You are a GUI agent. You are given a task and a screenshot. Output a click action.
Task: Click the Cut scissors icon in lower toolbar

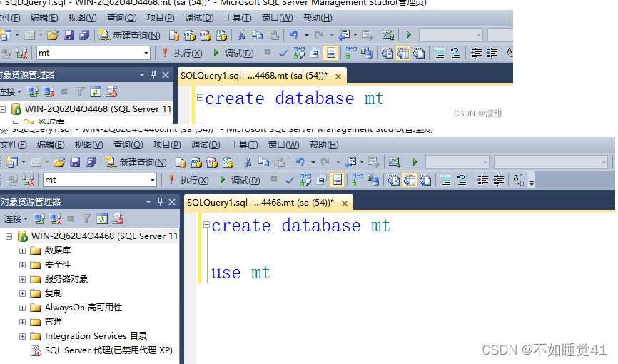[x=248, y=162]
